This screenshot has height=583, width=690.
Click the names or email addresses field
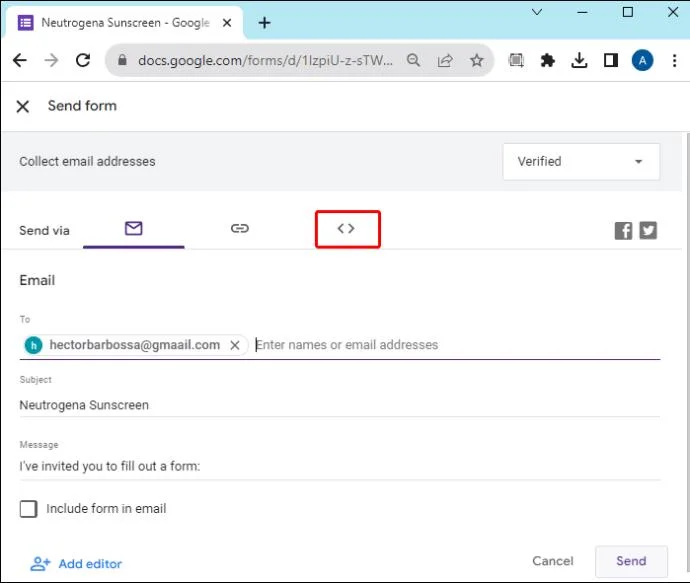click(457, 345)
